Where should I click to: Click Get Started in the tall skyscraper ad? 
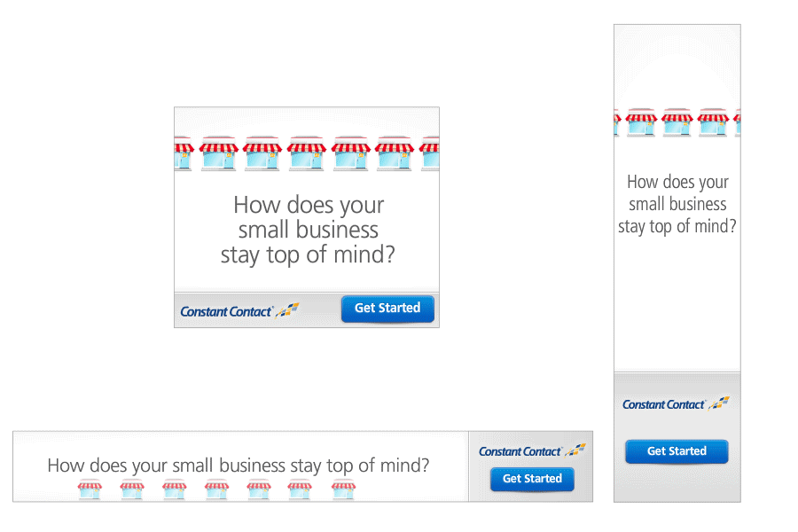pos(677,451)
